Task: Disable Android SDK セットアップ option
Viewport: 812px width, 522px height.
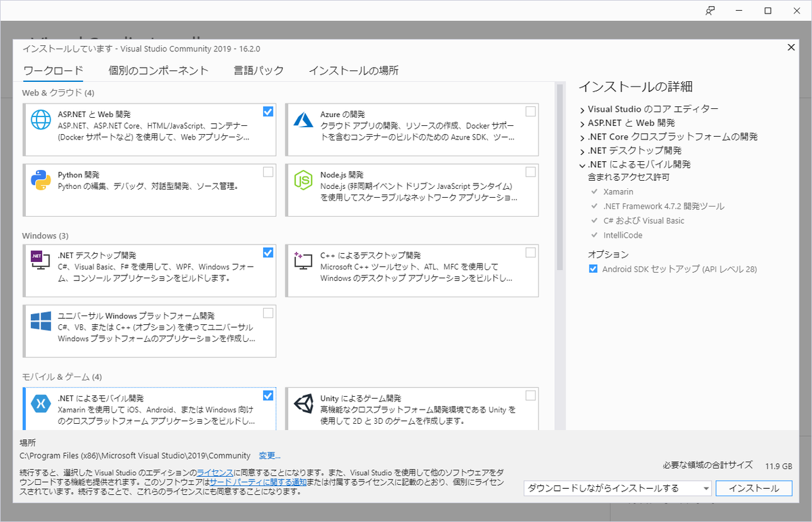Action: 593,268
